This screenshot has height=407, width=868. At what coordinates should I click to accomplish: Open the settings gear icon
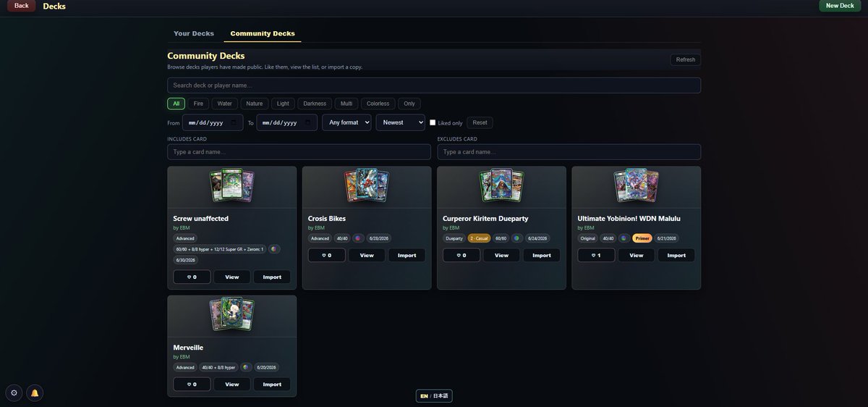click(x=14, y=393)
